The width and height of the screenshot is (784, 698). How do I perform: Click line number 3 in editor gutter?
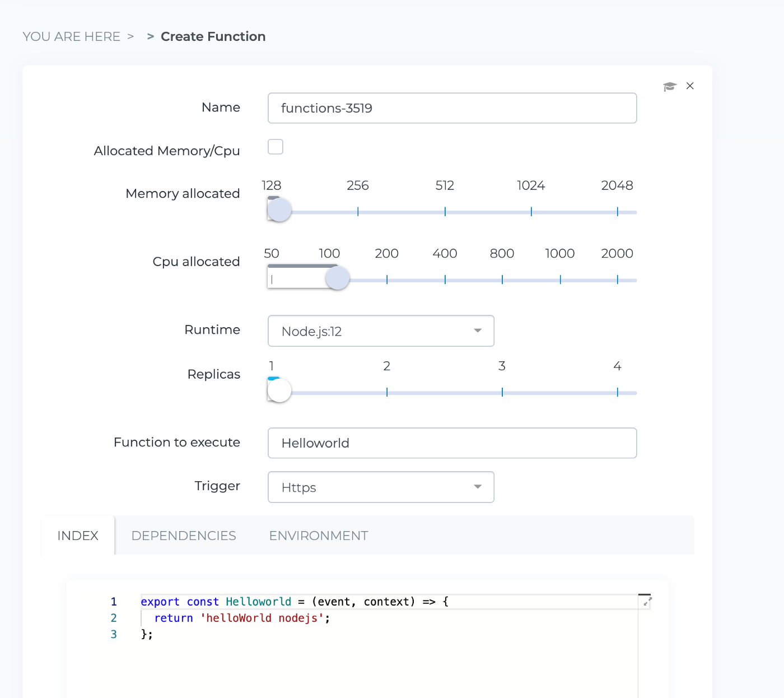pyautogui.click(x=114, y=634)
